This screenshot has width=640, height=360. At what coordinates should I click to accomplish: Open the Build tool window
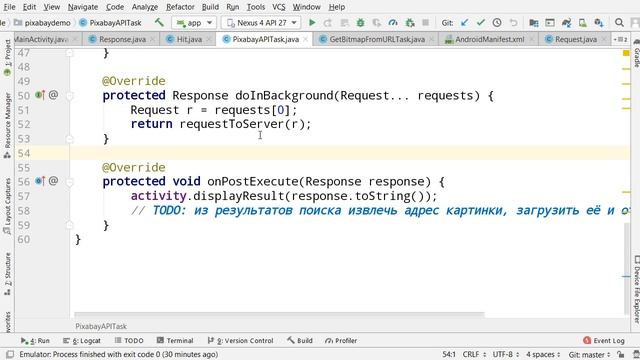tap(300, 340)
